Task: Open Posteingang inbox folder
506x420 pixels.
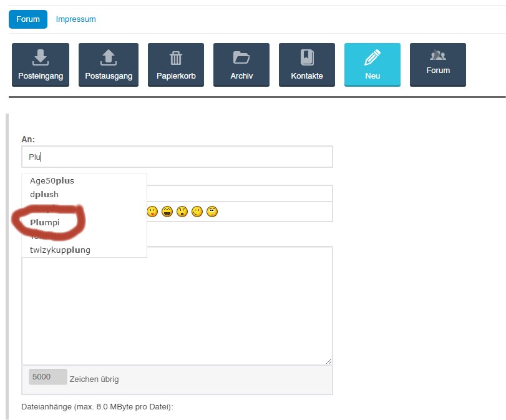Action: 40,65
